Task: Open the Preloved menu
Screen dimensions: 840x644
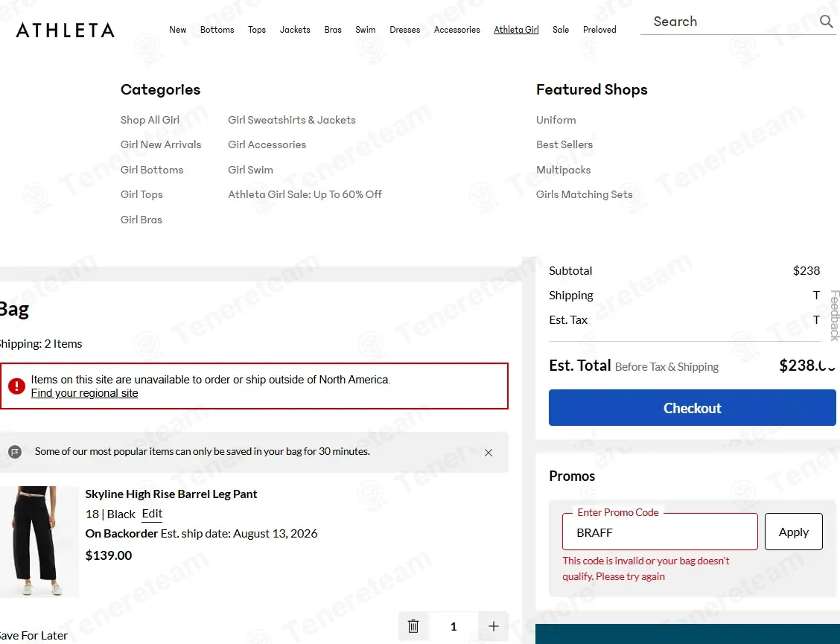Action: [x=599, y=30]
